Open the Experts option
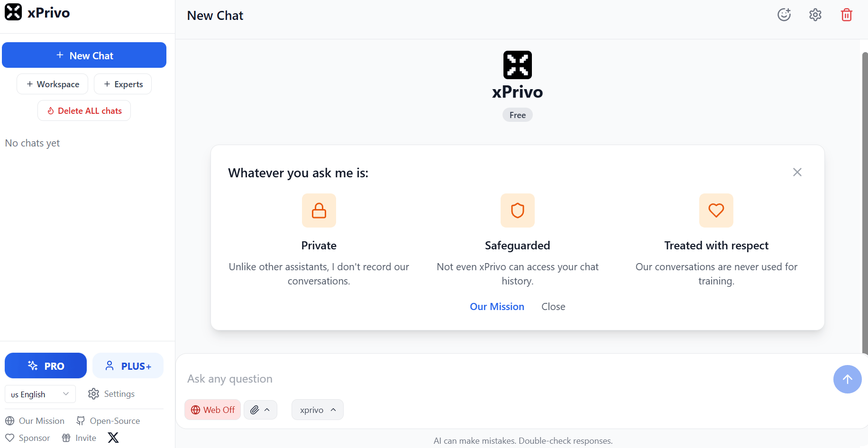 pos(123,84)
